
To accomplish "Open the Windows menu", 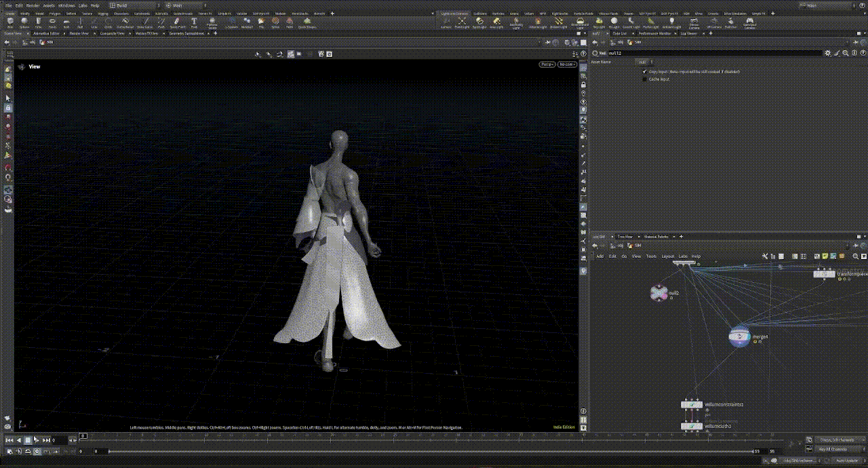I will pyautogui.click(x=66, y=5).
